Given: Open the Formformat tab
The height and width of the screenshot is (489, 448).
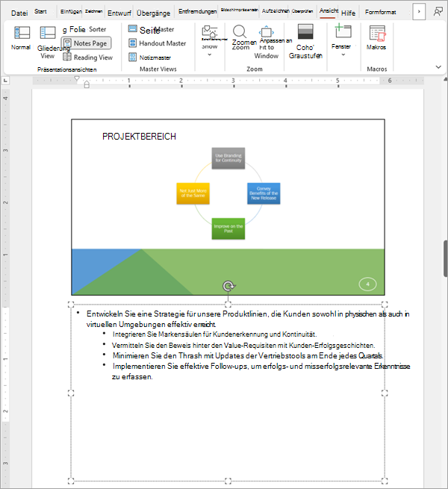Looking at the screenshot, I should 380,12.
